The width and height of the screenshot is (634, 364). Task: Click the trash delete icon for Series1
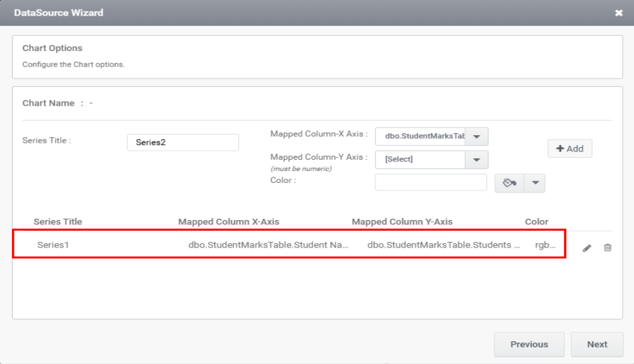click(608, 248)
